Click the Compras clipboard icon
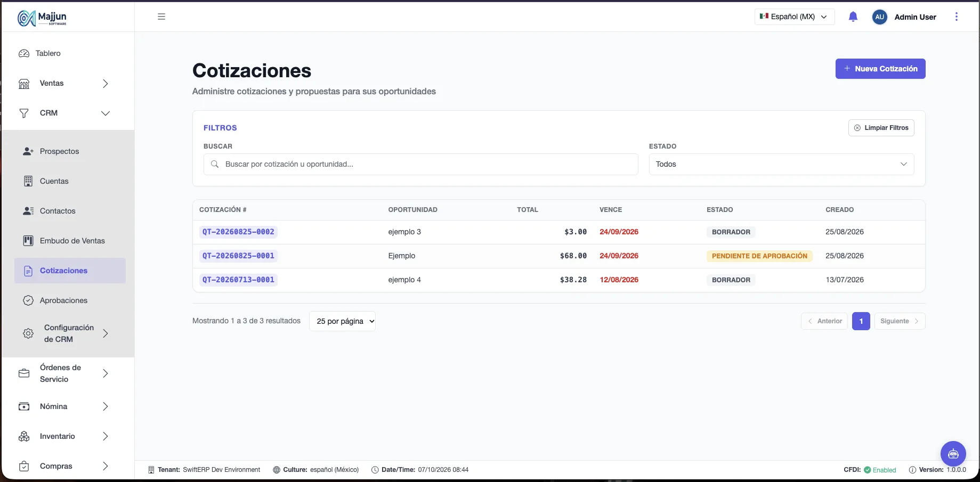The image size is (980, 482). pyautogui.click(x=24, y=466)
